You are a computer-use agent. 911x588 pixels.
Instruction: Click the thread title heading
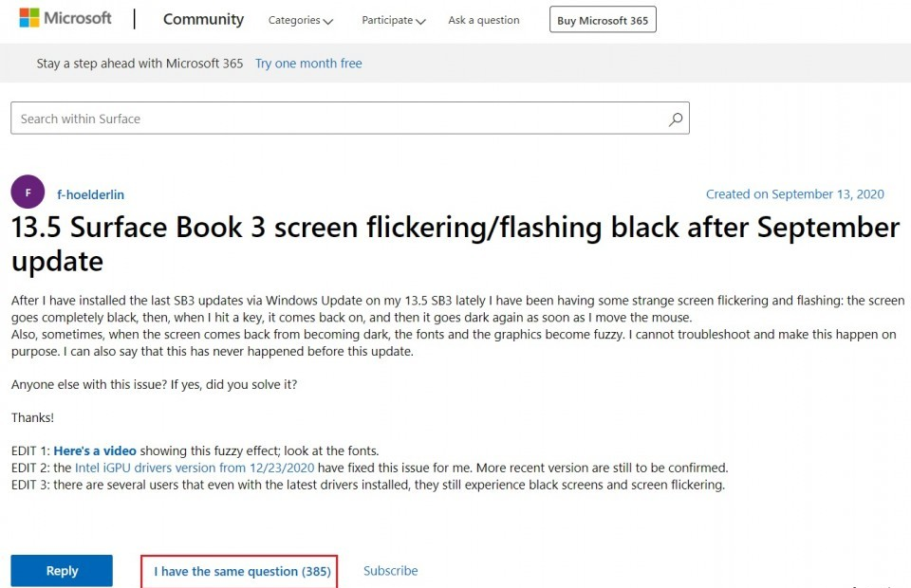455,244
